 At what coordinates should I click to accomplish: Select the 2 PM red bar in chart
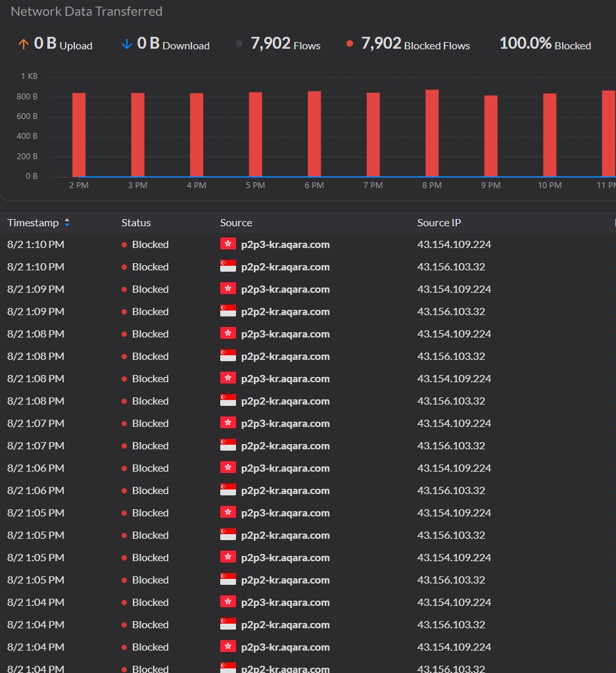[79, 135]
